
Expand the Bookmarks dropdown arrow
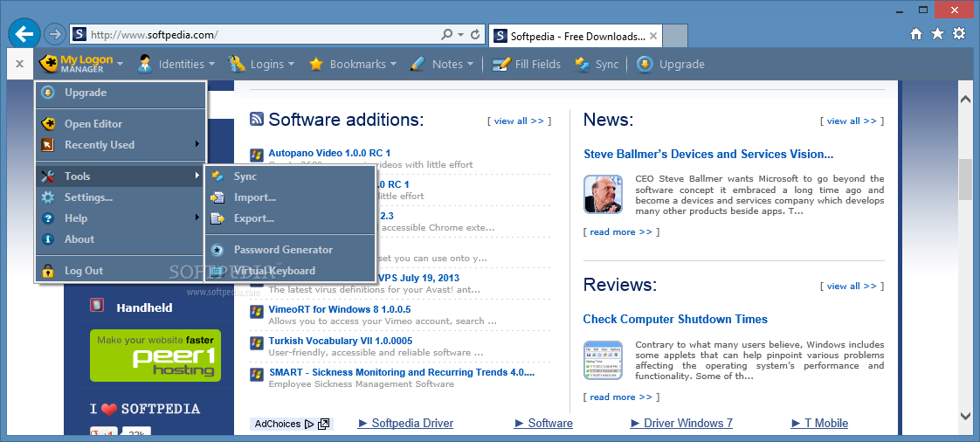coord(393,64)
